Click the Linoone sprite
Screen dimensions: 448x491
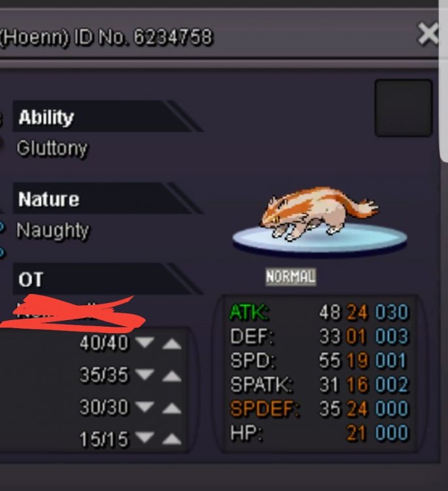(x=319, y=213)
